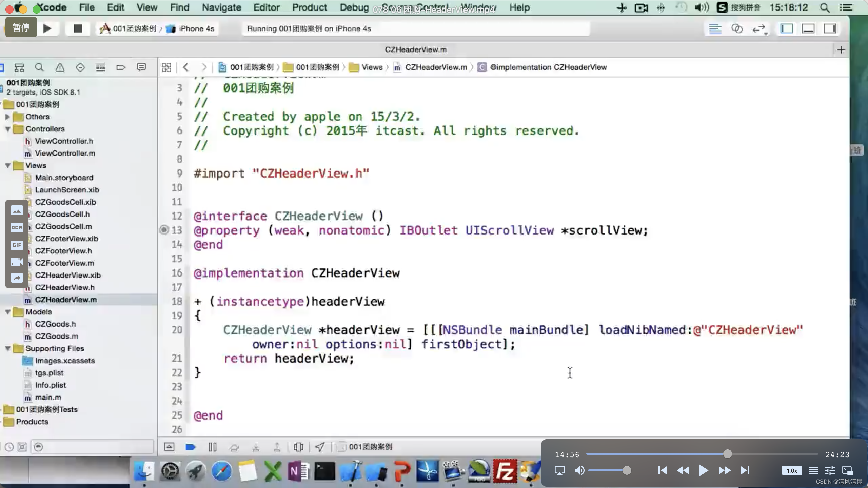Open the 001团购案例 scheme selector
Image resolution: width=868 pixels, height=488 pixels.
(x=127, y=29)
